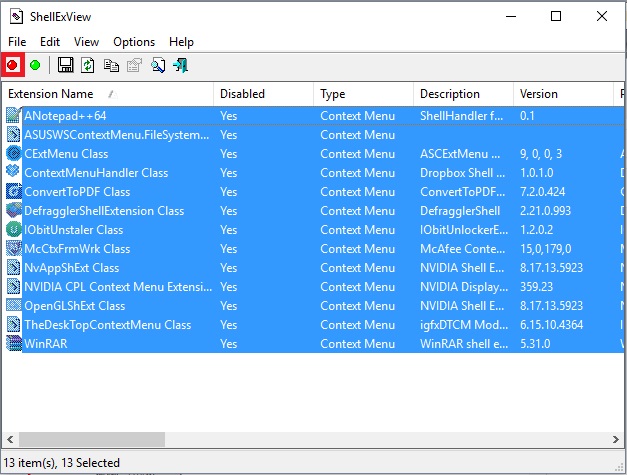
Task: Click the NVIDIA CPL Context Menu icon
Action: [14, 286]
